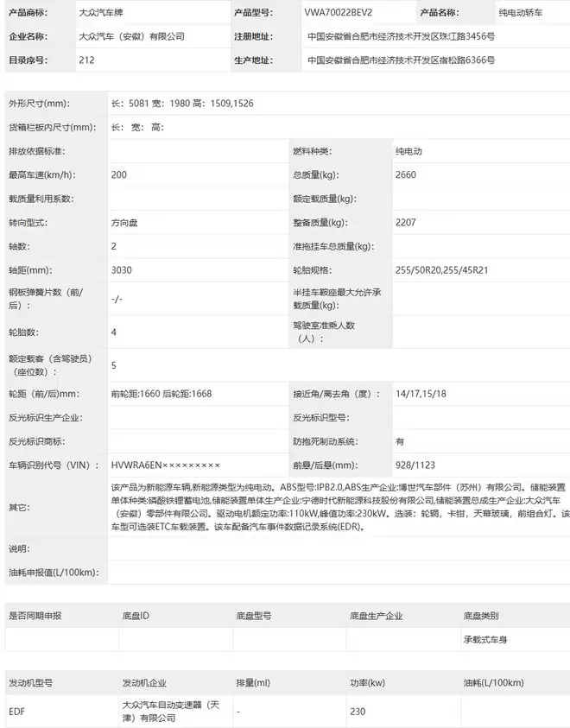The image size is (570, 728).
Task: Click steering type value 方向盘
Action: [x=124, y=223]
